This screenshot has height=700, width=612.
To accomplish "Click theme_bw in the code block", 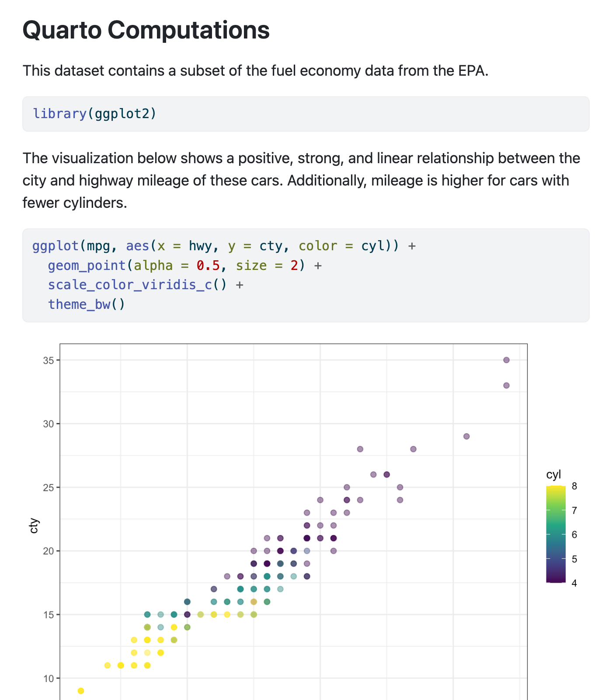I will tap(79, 304).
